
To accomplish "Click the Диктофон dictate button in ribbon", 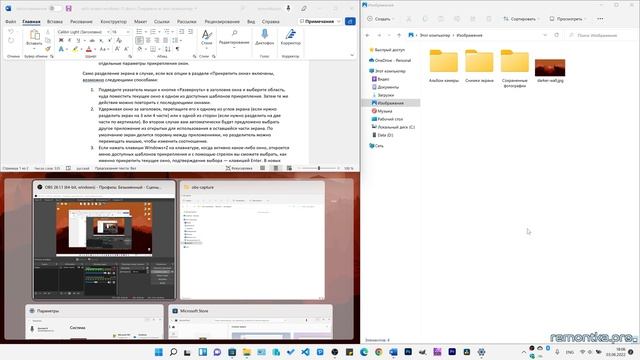I will [264, 37].
